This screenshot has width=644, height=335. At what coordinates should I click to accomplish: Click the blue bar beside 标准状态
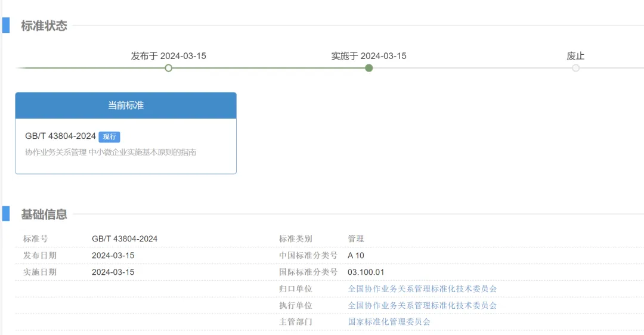6,26
